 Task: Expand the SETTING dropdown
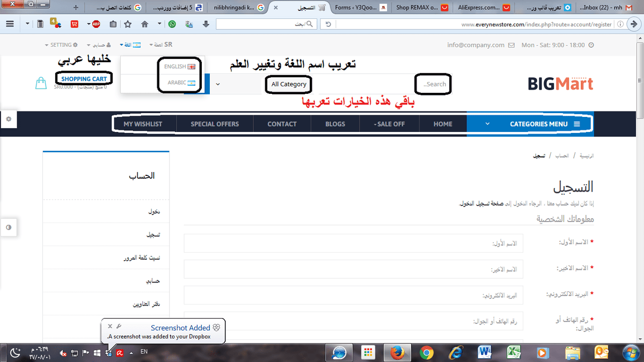[x=61, y=45]
